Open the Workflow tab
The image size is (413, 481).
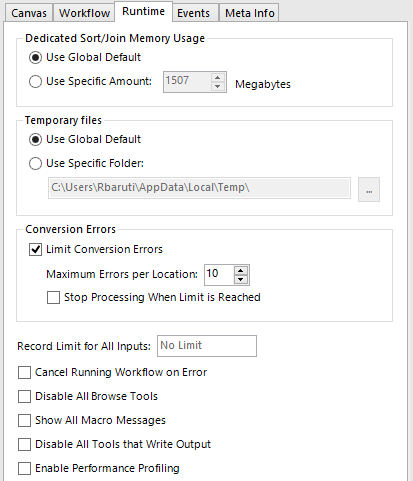84,13
